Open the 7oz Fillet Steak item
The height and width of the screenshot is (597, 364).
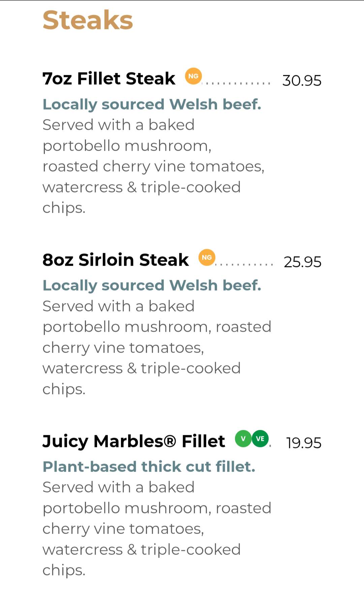click(109, 79)
